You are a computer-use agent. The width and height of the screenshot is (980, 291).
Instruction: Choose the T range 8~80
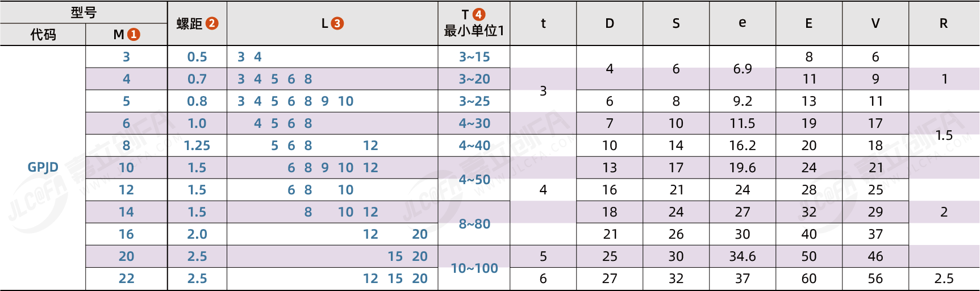(x=474, y=224)
